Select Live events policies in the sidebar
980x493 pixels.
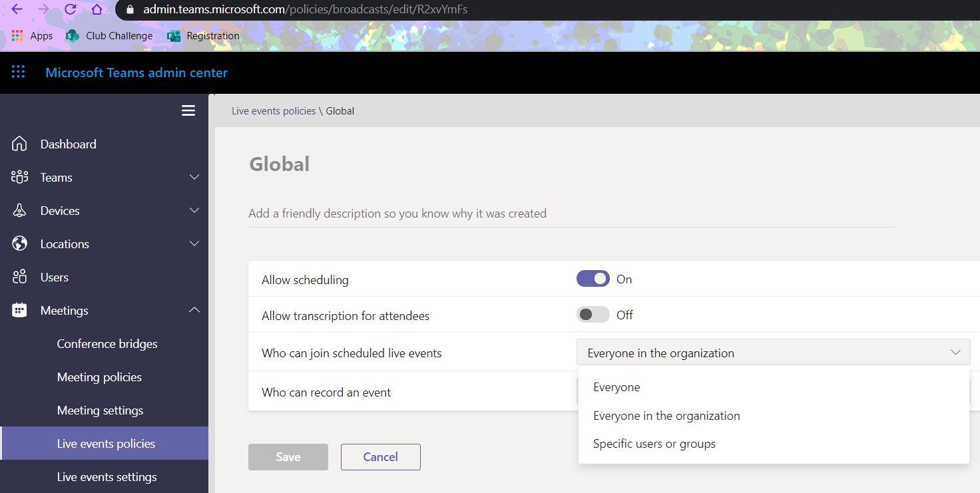click(x=105, y=443)
